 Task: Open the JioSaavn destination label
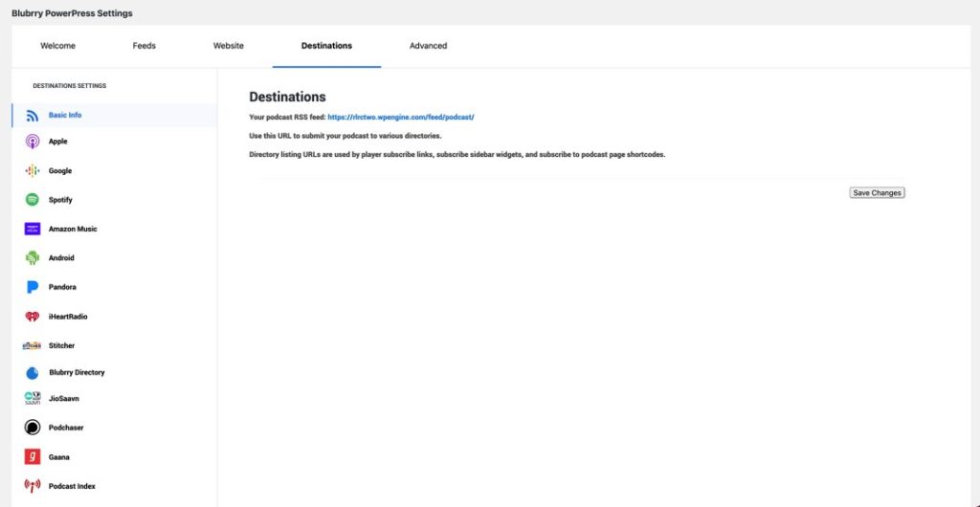[64, 398]
